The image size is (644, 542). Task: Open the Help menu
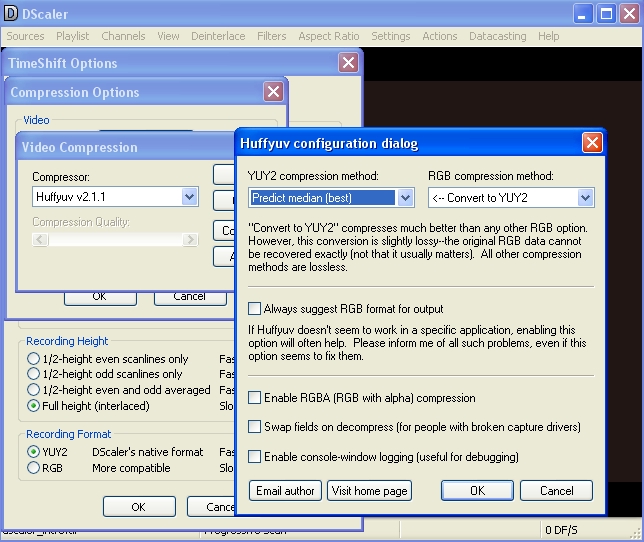tap(549, 36)
